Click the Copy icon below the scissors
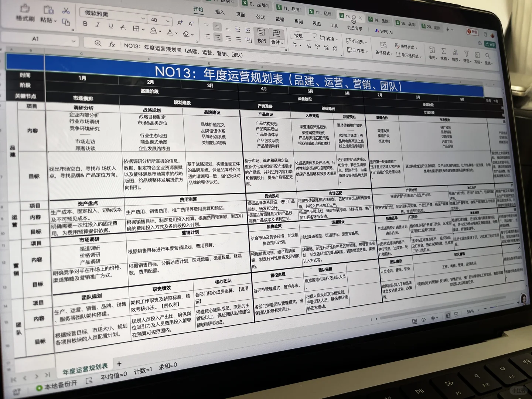This screenshot has width=532, height=399. [x=66, y=22]
